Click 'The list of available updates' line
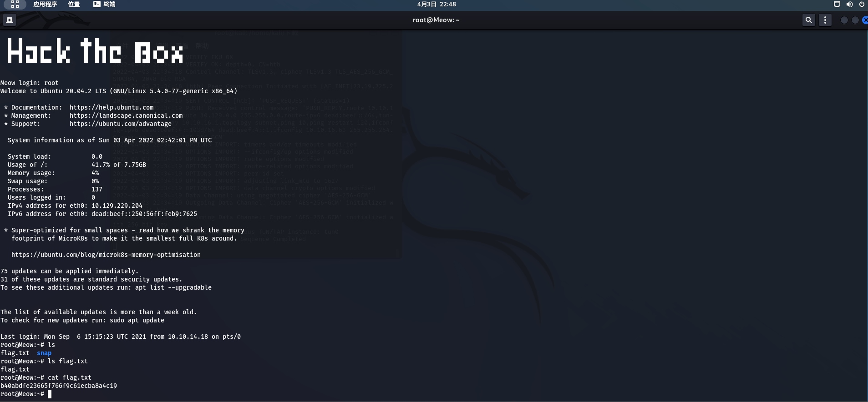 99,312
